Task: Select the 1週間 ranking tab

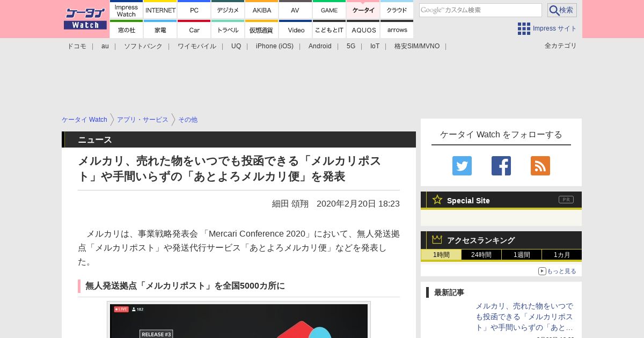Action: (522, 255)
